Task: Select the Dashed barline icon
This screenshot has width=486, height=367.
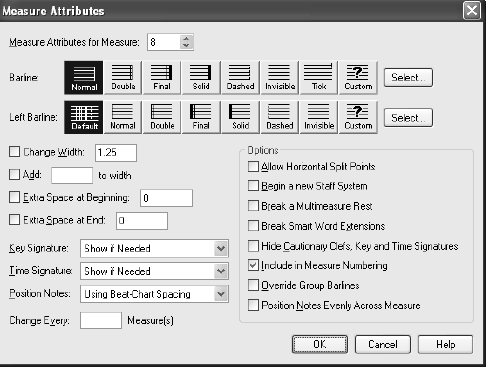Action: point(240,78)
